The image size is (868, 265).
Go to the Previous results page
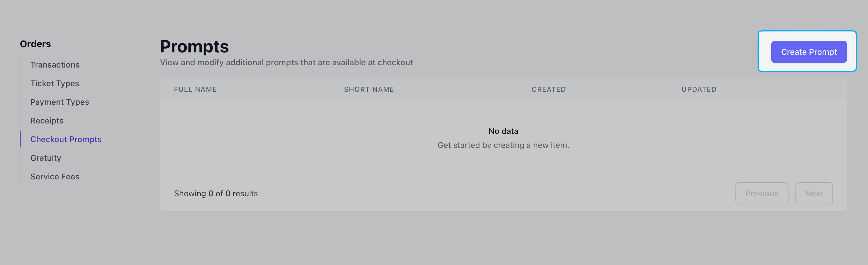coord(761,193)
